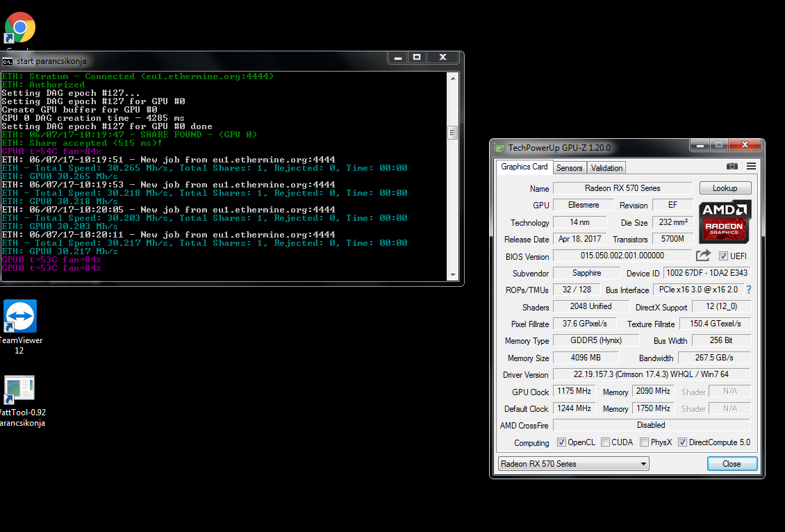785x532 pixels.
Task: Click the Shaders field 2048 Unified
Action: pos(590,306)
